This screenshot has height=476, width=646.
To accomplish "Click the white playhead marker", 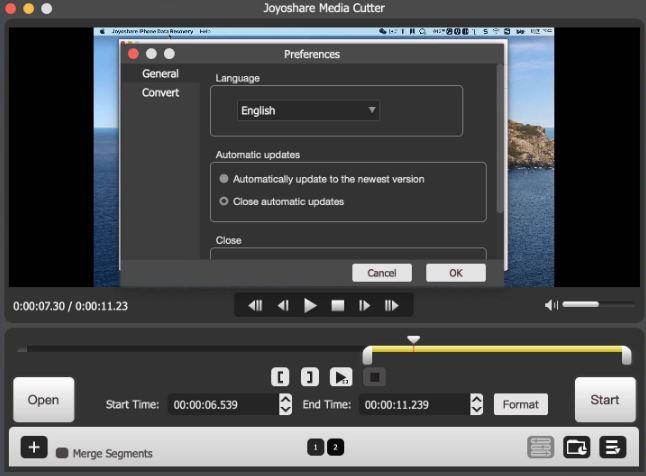I will click(x=413, y=340).
